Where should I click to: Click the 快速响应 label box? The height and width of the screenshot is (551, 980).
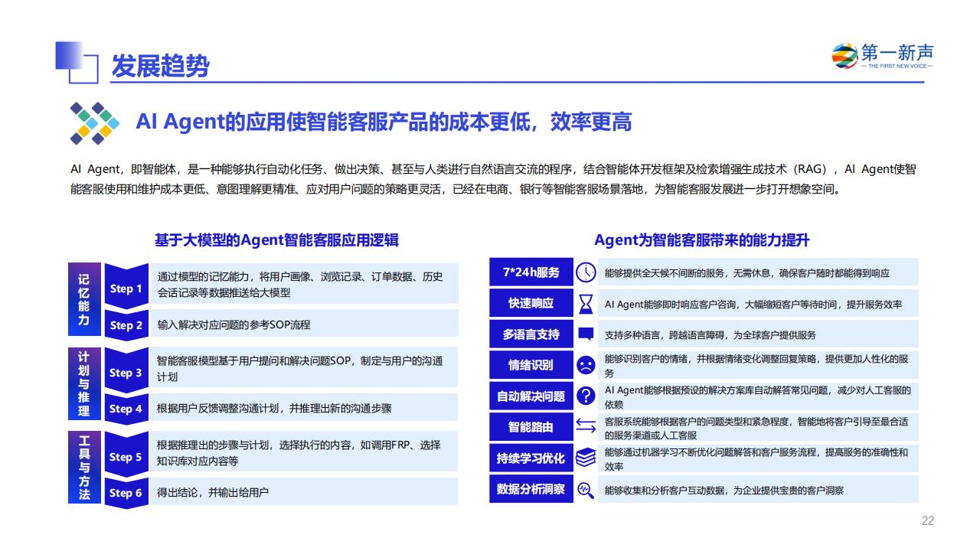click(531, 303)
